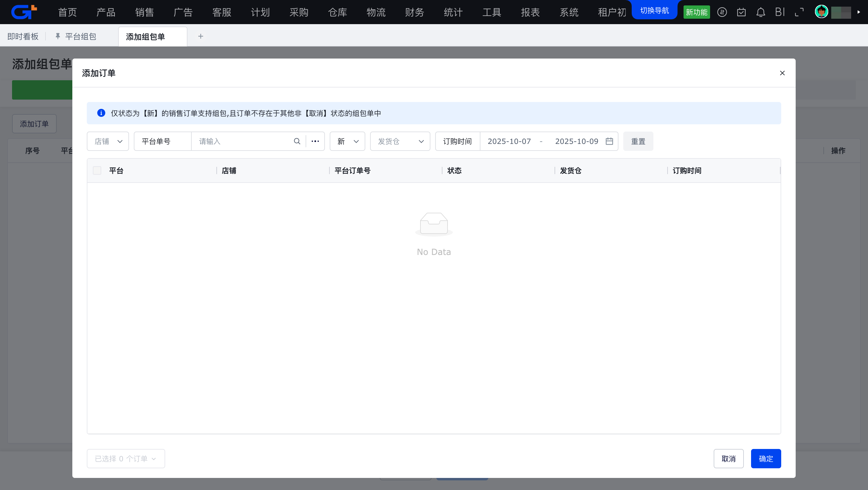
Task: Open the calendar task icon in top bar
Action: [x=741, y=12]
